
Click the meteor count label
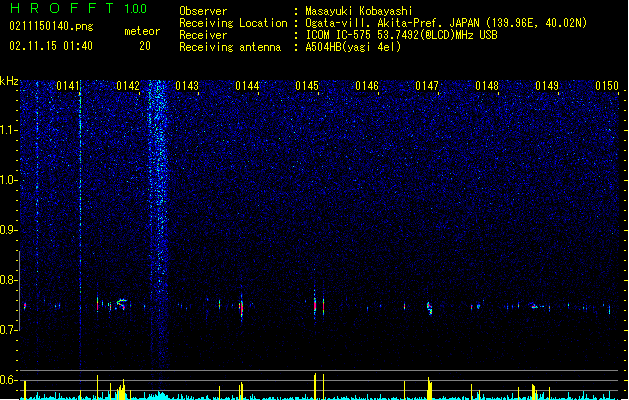[142, 31]
